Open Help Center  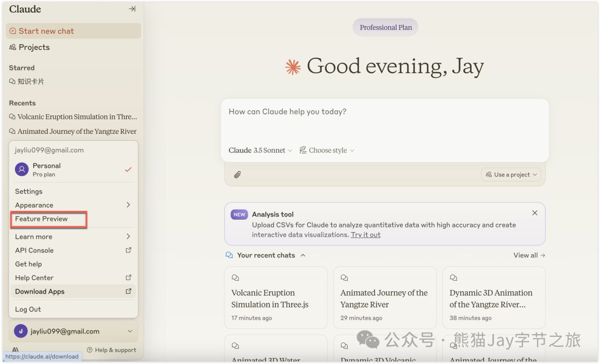point(73,277)
